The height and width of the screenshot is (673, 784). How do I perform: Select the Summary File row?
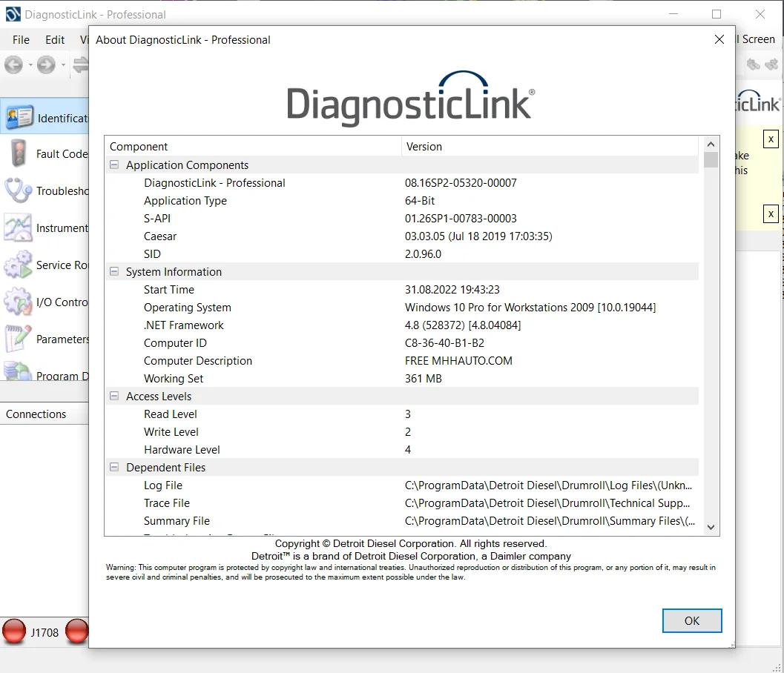pyautogui.click(x=401, y=520)
